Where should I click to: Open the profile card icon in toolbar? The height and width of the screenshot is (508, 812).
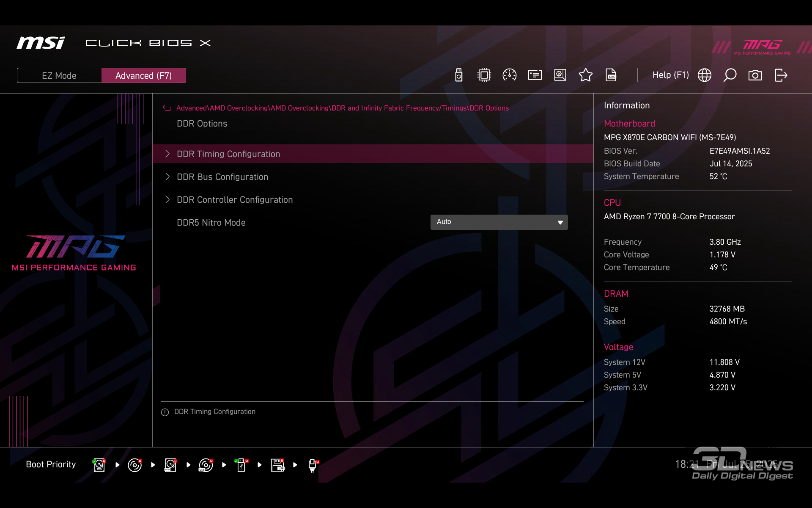(535, 75)
